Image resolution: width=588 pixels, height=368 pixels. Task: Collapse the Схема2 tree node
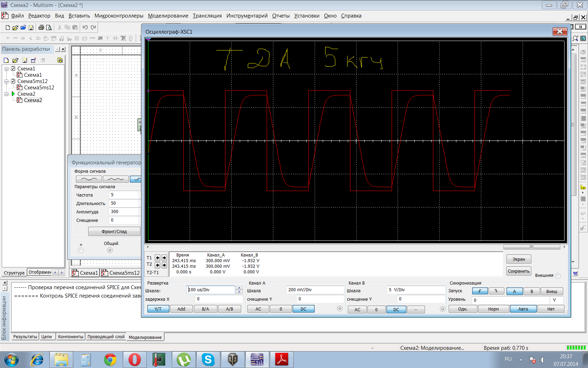6,94
